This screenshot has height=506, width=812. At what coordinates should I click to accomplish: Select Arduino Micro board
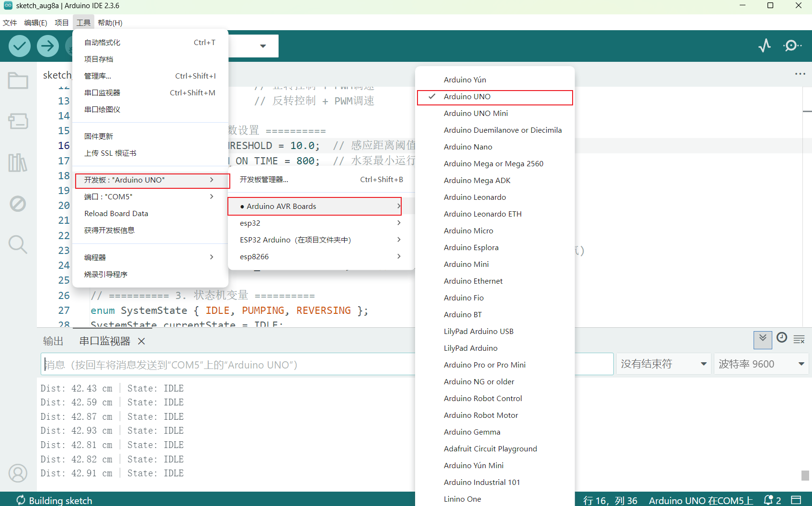tap(495, 231)
